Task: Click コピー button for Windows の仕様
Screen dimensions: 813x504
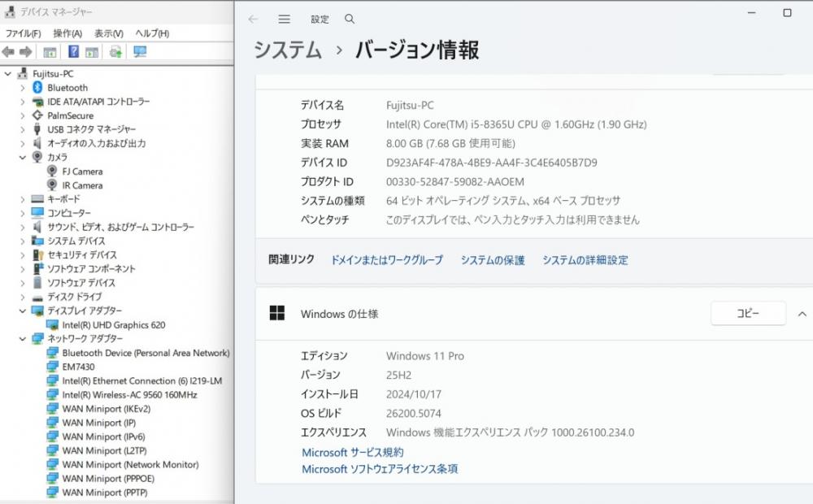Action: 748,313
